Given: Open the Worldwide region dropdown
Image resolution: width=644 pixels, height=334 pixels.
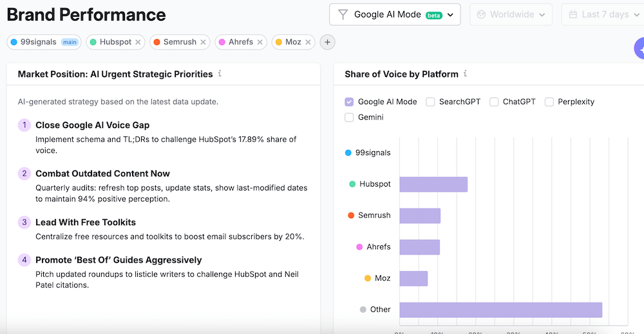Looking at the screenshot, I should pyautogui.click(x=511, y=15).
